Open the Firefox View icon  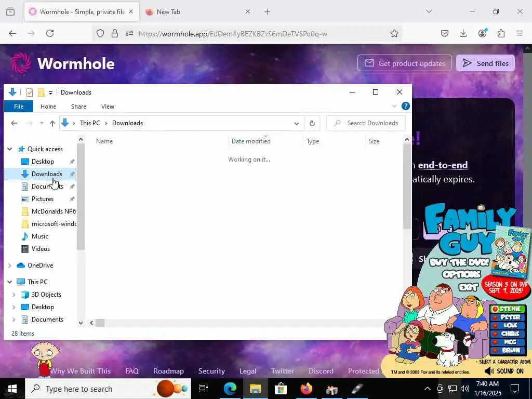point(10,11)
